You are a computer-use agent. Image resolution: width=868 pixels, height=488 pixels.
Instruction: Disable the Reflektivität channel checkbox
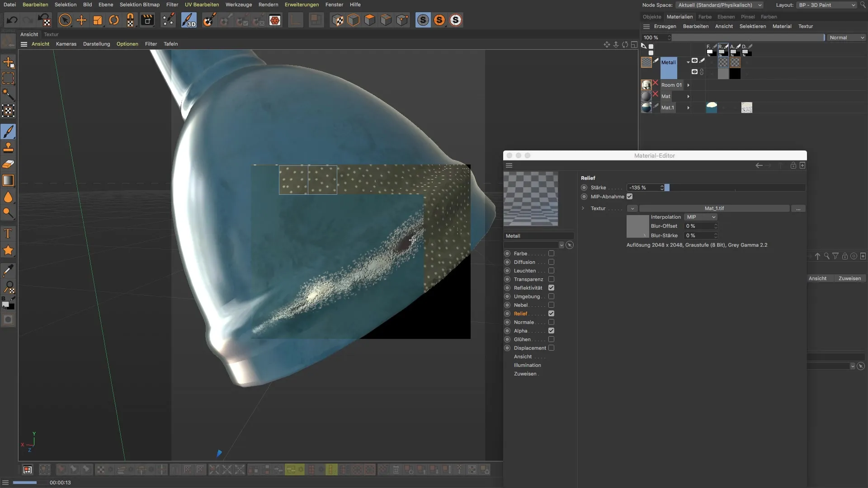click(x=551, y=288)
